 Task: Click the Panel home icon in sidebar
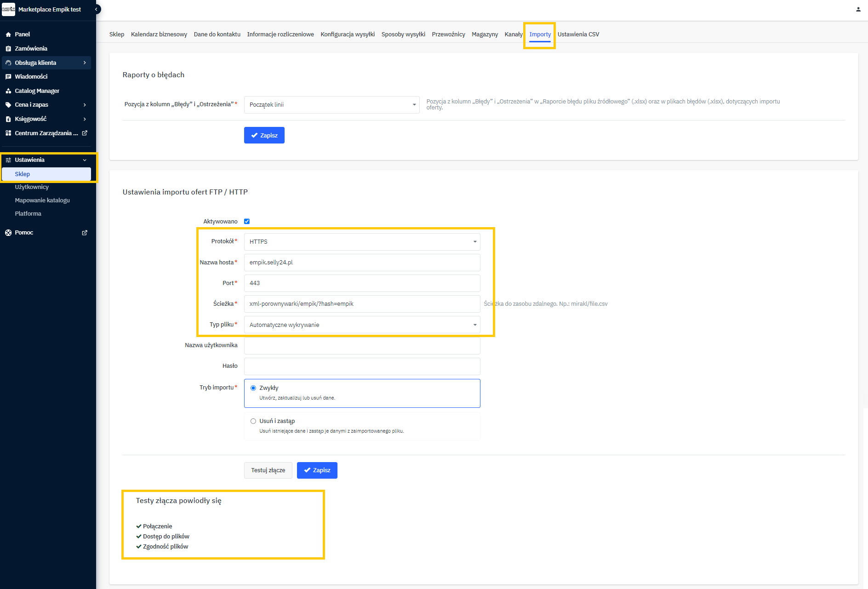click(x=8, y=34)
